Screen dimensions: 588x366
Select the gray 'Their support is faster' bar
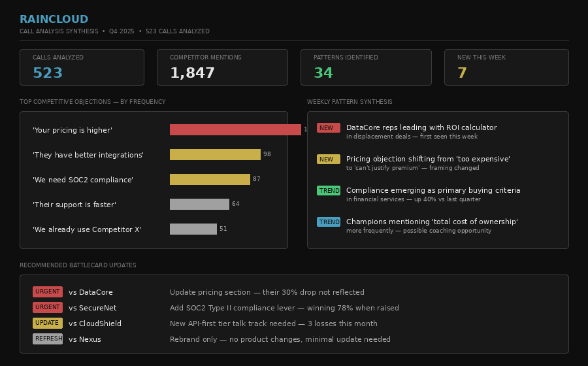point(199,205)
